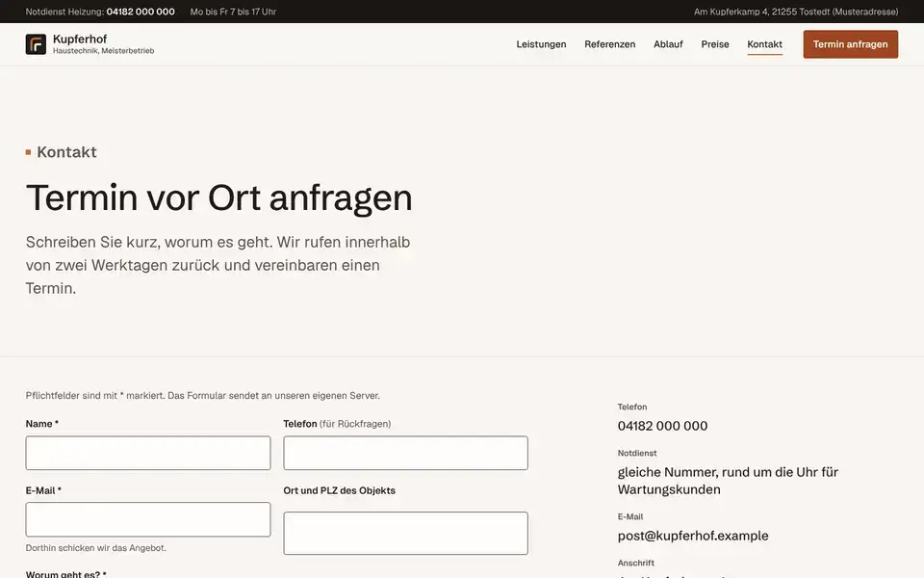Select the Kontakt navigation item

click(765, 44)
